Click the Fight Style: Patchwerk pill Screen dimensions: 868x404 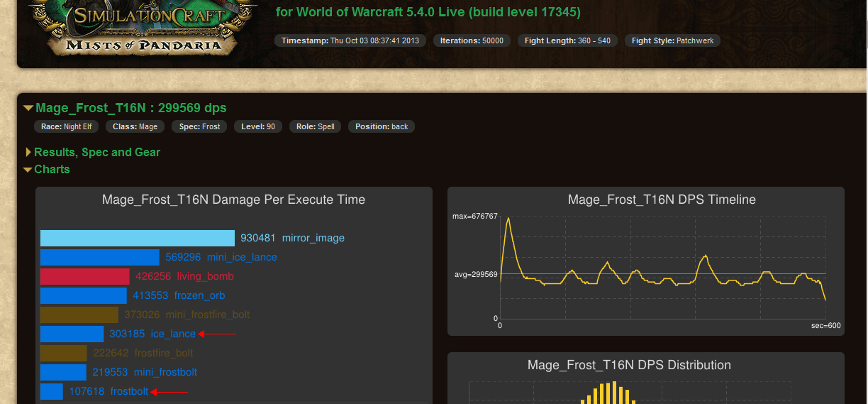(x=673, y=40)
